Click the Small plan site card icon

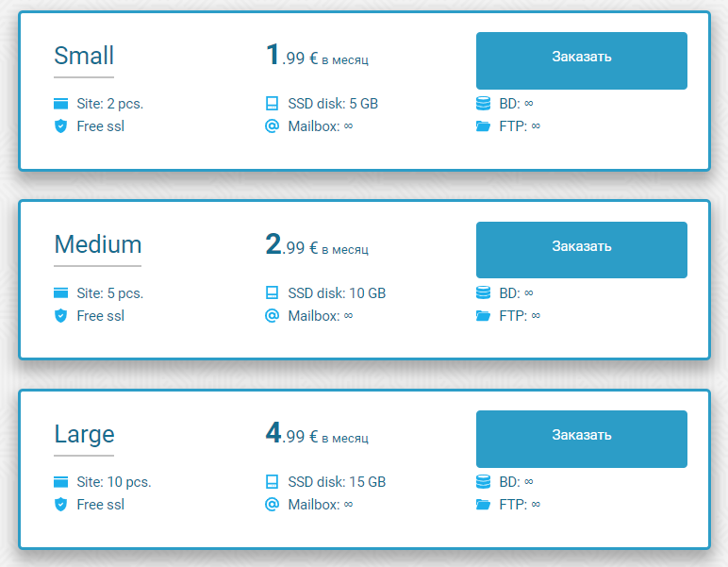coord(61,104)
